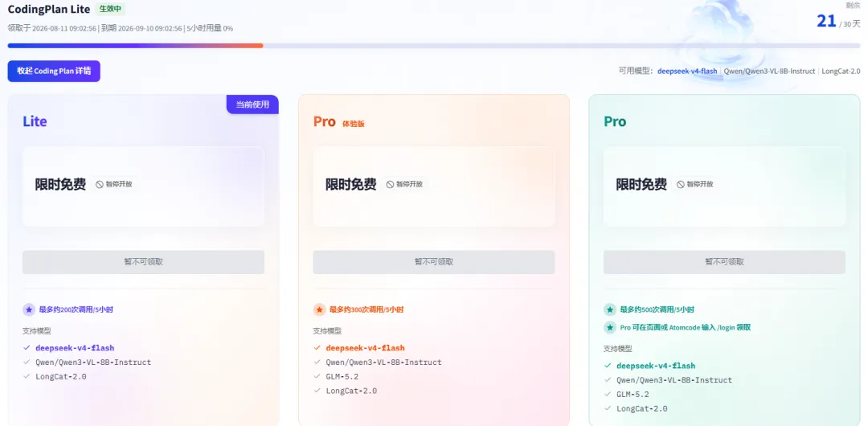Click 限时免费 text in Lite card
Image resolution: width=868 pixels, height=426 pixels.
(x=60, y=185)
